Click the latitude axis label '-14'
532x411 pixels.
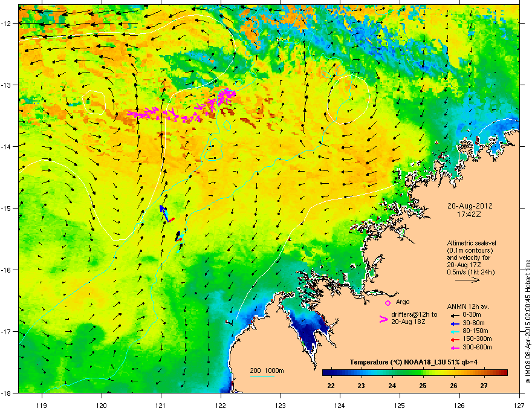7,146
